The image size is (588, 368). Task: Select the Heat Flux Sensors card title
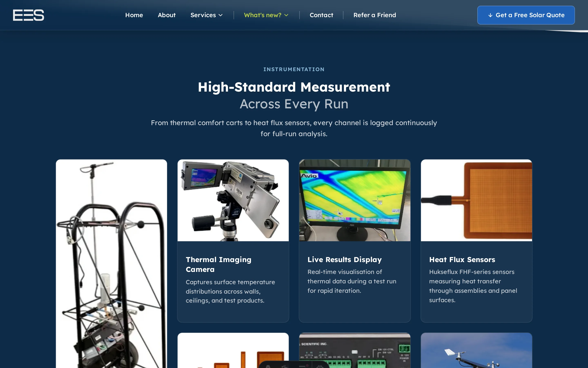tap(462, 259)
